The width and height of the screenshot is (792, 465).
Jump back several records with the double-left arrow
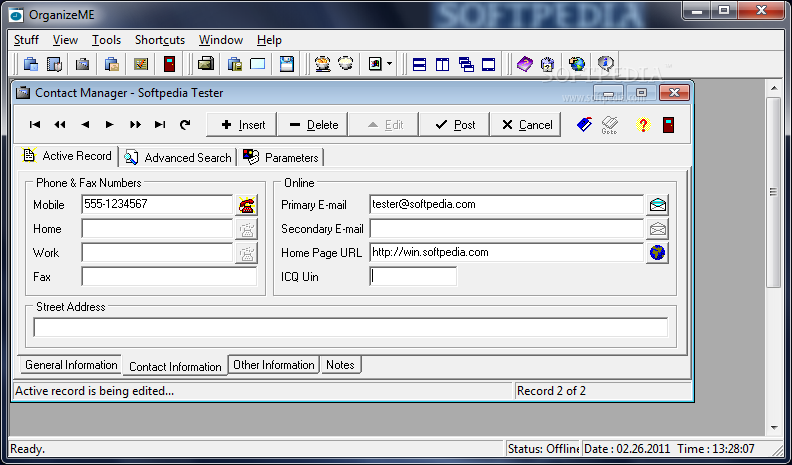click(x=60, y=125)
